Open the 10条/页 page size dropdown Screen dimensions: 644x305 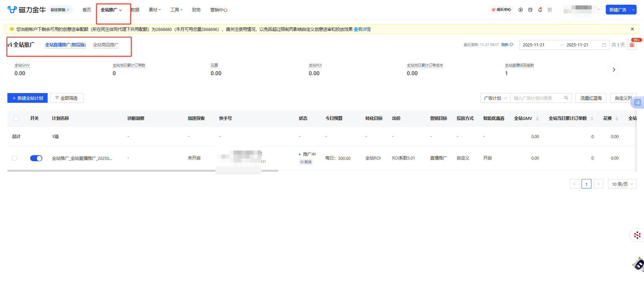tap(622, 184)
